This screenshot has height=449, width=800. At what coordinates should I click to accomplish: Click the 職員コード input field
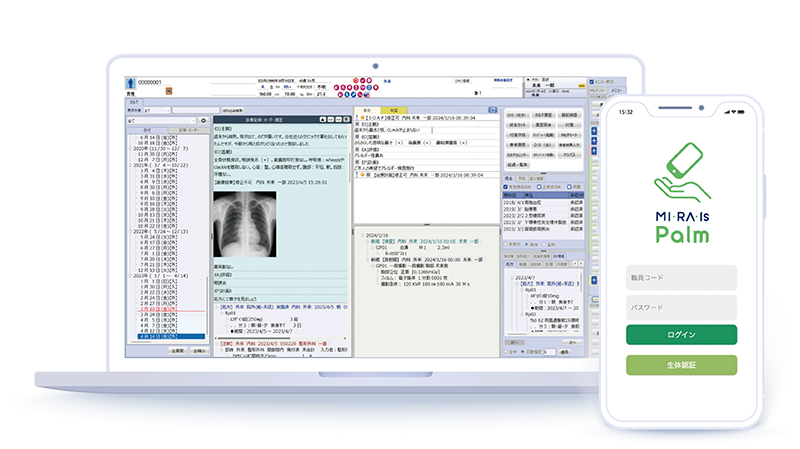click(680, 278)
